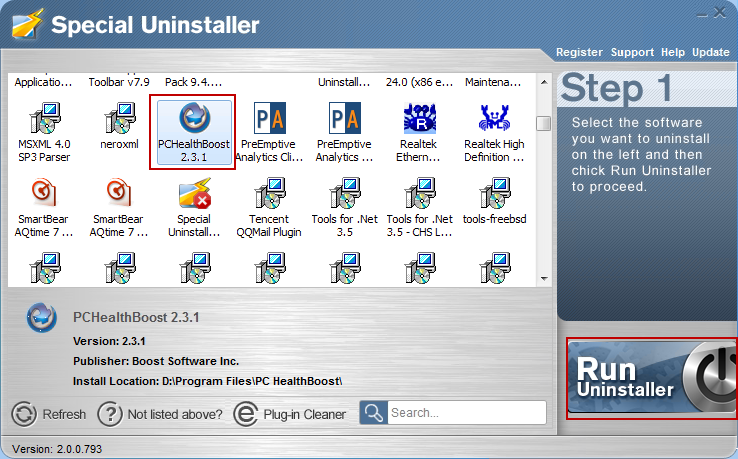Click the Run Uninstaller button
The width and height of the screenshot is (738, 459).
tap(652, 378)
